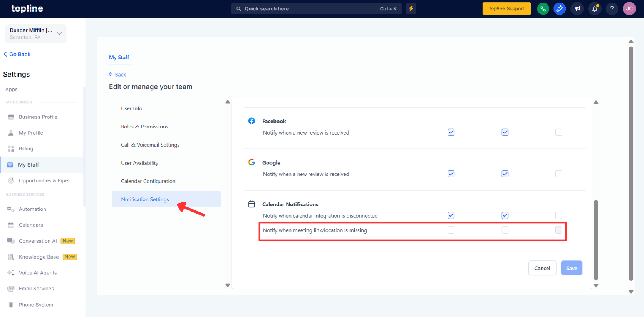
Task: Click the up arrow above settings list
Action: coord(228,102)
